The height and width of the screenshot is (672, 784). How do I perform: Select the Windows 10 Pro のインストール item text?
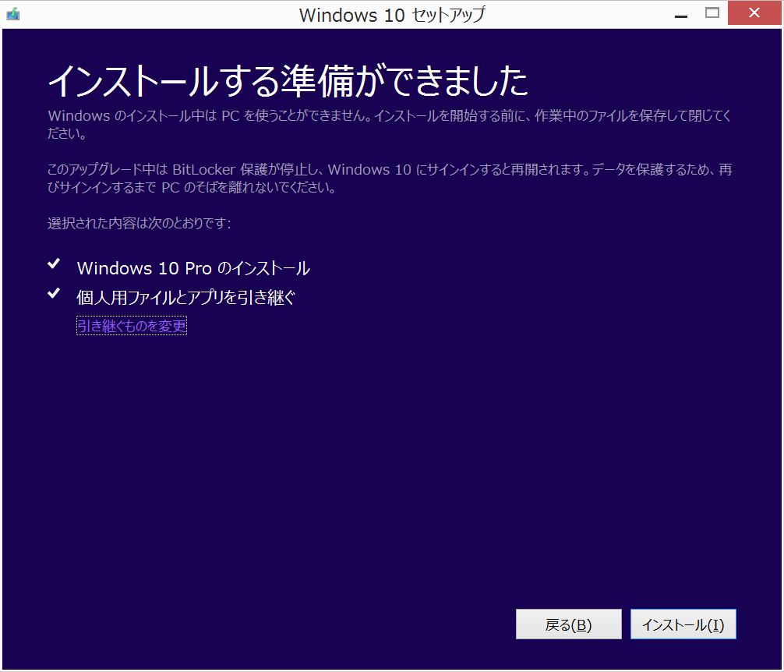[x=193, y=268]
